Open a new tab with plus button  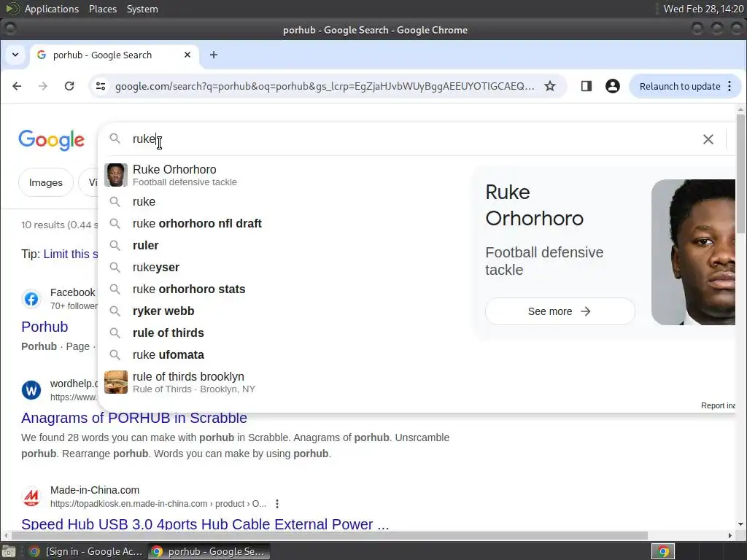[214, 55]
